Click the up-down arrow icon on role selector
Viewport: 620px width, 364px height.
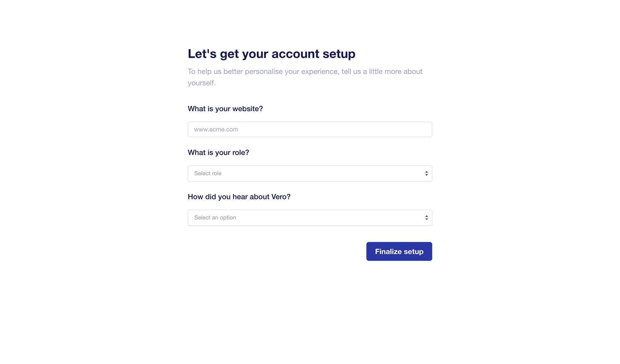(427, 174)
